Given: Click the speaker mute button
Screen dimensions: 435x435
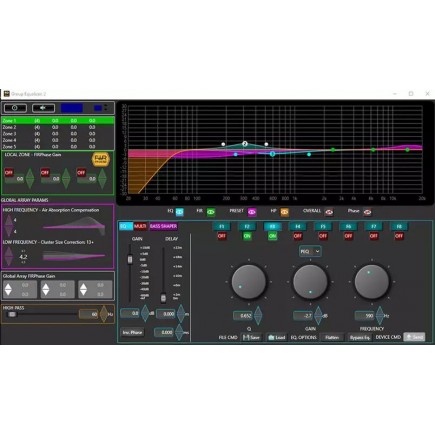Looking at the screenshot, I should pos(43,108).
